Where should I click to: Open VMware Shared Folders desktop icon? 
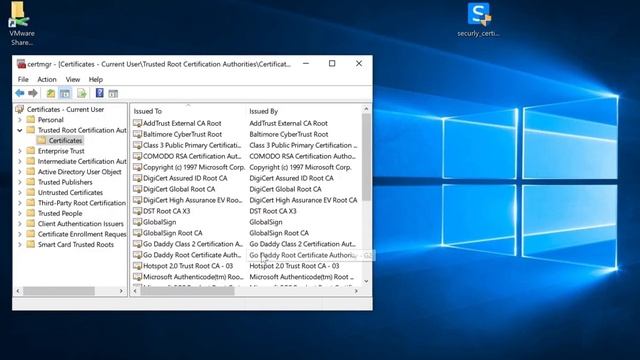point(21,24)
